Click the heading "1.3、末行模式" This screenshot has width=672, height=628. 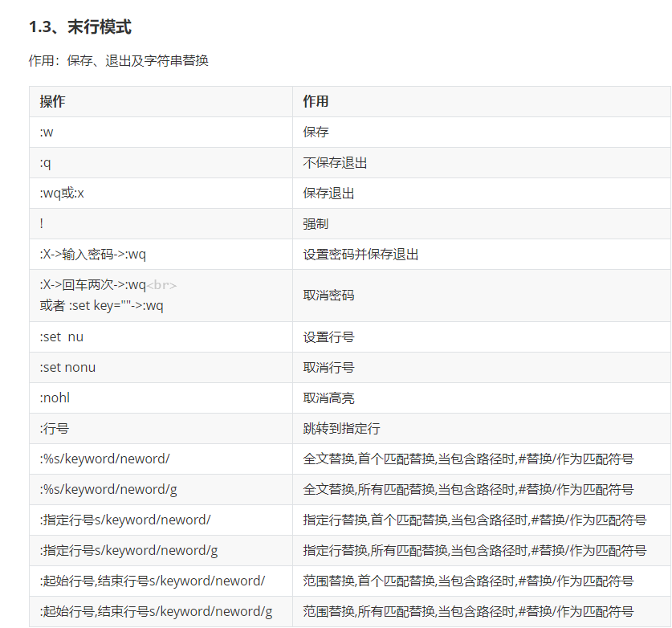[80, 27]
